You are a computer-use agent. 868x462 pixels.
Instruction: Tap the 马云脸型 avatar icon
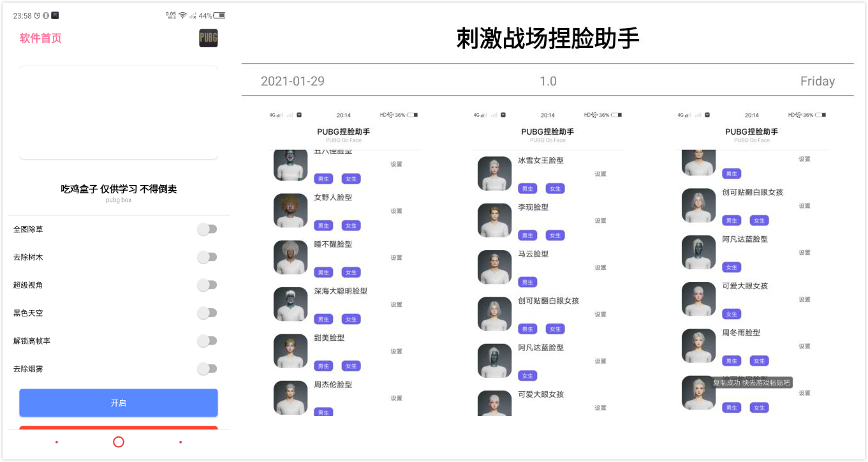(x=495, y=267)
